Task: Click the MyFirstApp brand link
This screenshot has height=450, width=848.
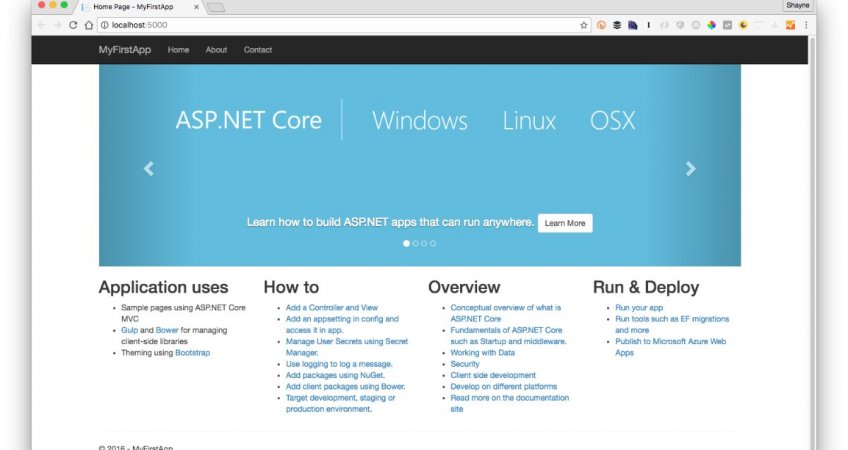Action: pyautogui.click(x=125, y=50)
